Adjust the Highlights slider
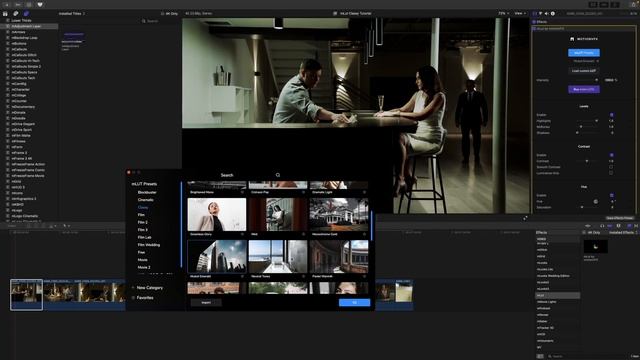The height and width of the screenshot is (360, 640). pos(587,121)
